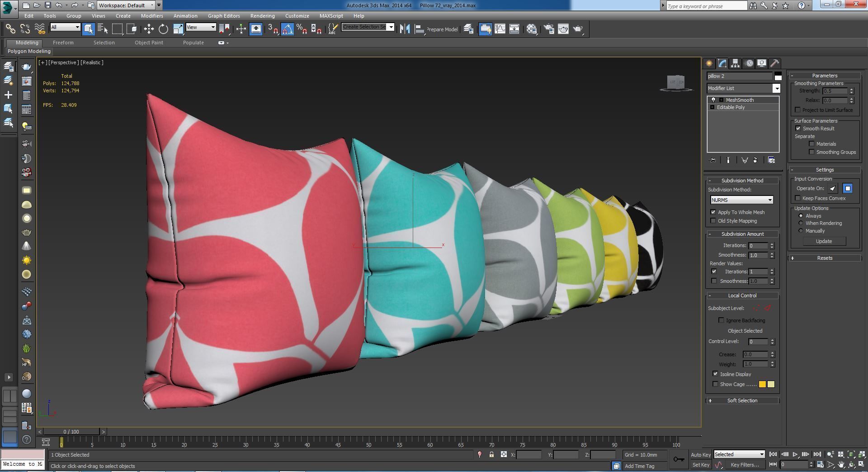Switch to the Freeform ribbon tab
The width and height of the screenshot is (868, 472).
(x=63, y=43)
